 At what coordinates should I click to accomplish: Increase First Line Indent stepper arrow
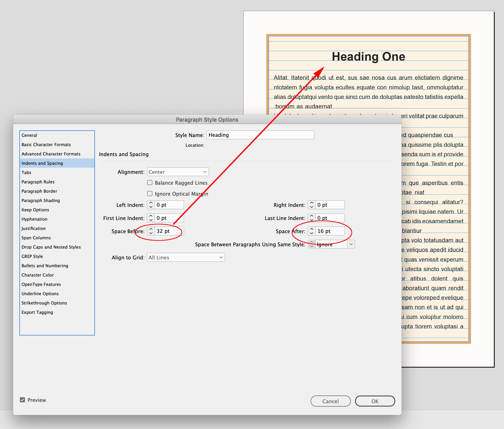[x=151, y=216]
